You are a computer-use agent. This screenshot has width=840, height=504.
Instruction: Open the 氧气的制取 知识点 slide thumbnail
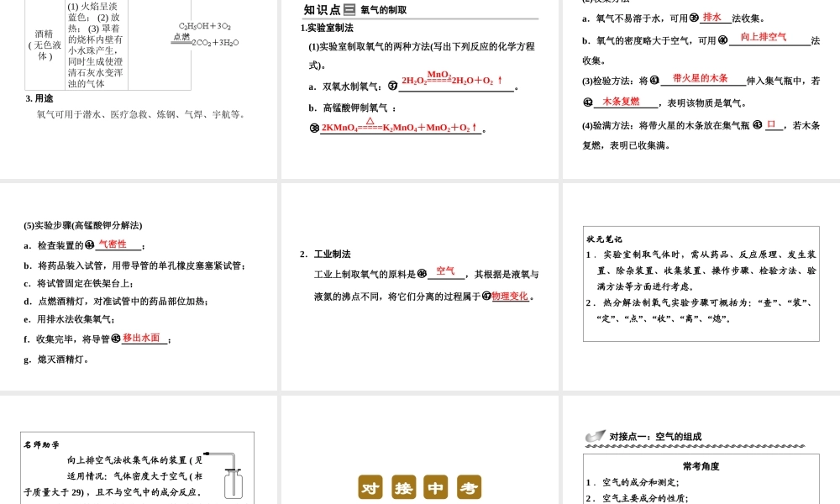click(420, 89)
